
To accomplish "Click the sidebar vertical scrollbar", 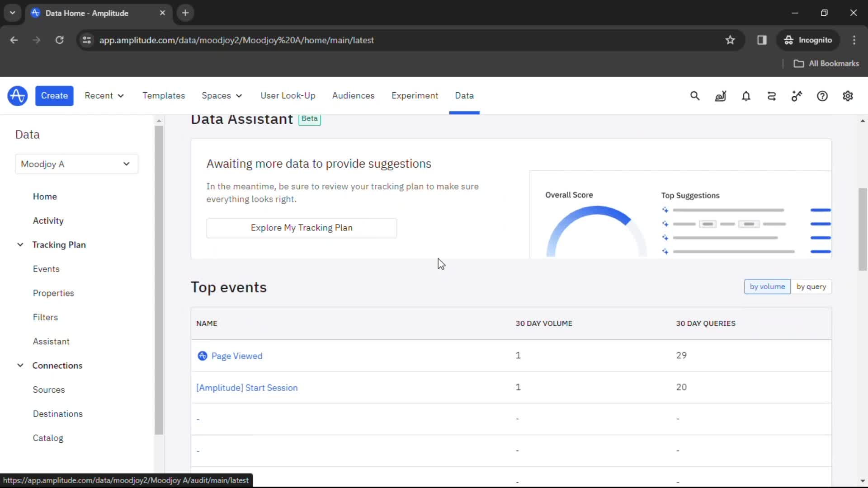I will coord(159,280).
